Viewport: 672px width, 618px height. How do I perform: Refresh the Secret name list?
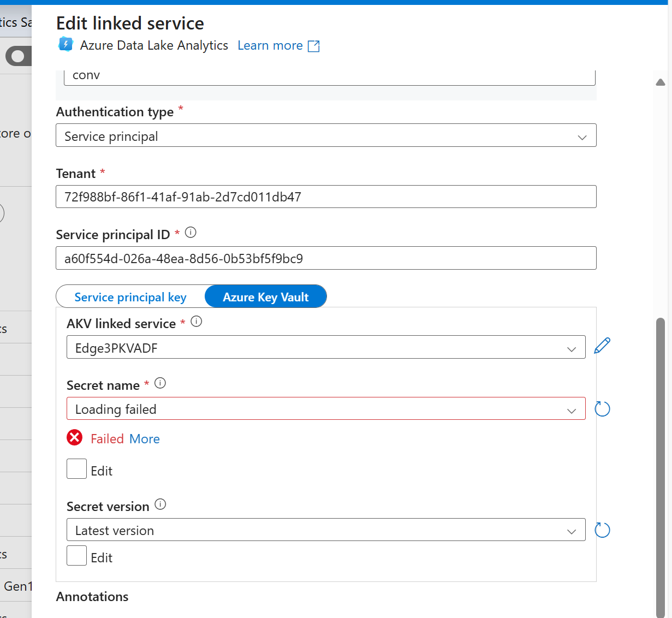[x=602, y=409]
